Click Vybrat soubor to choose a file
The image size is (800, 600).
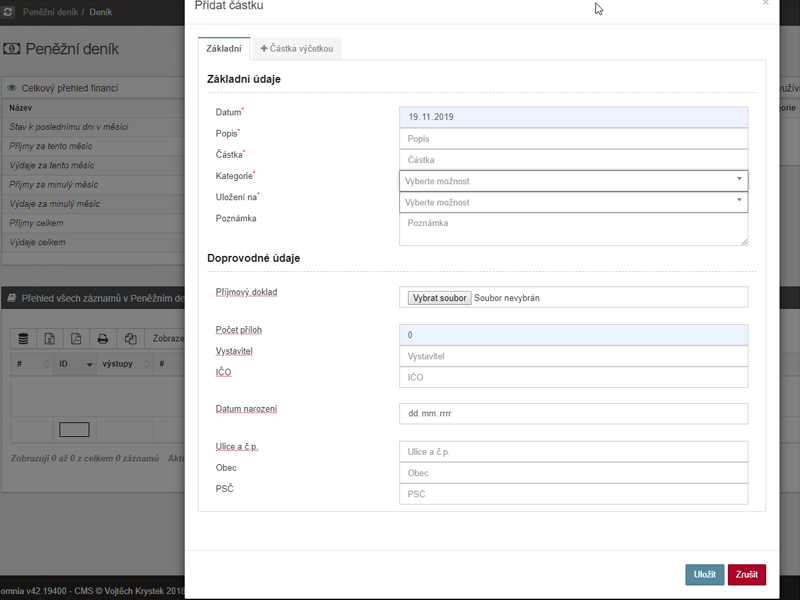tap(440, 298)
